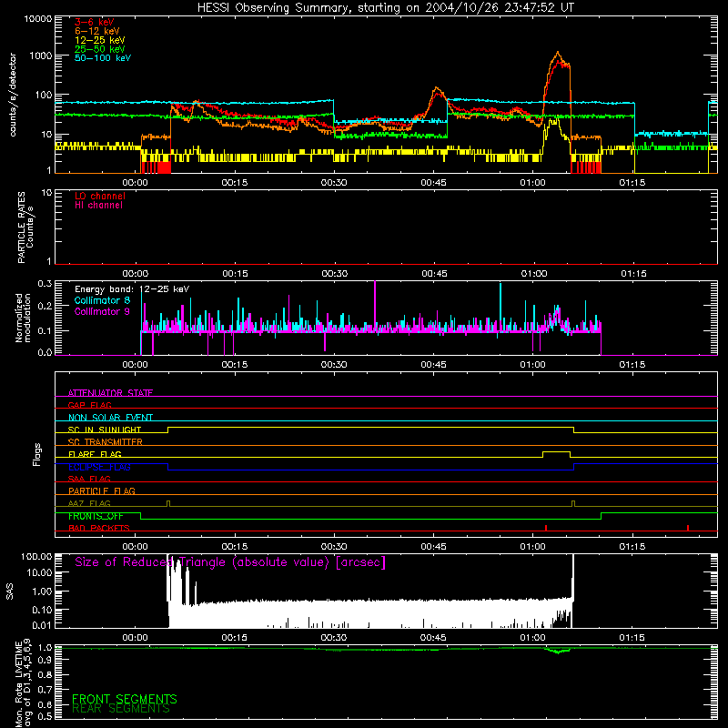Click the SAS axis label
This screenshot has height=728, width=728.
pos(9,591)
